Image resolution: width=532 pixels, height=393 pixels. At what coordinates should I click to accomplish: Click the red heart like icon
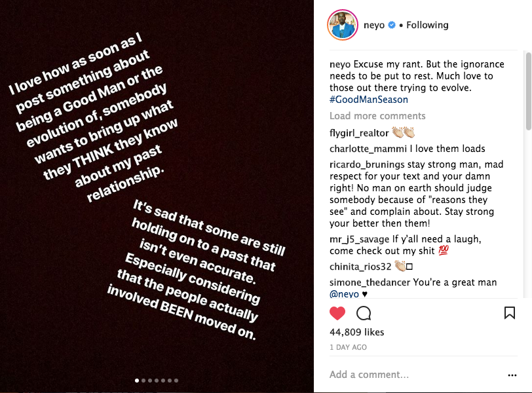(337, 312)
